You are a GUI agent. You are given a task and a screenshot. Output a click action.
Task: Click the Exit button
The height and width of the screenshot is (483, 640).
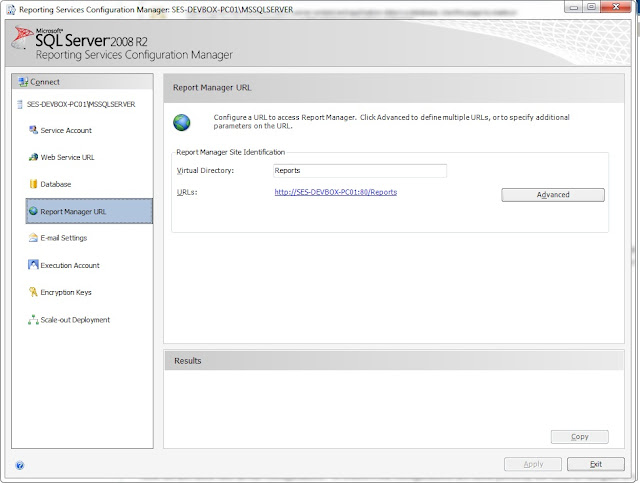pos(596,464)
